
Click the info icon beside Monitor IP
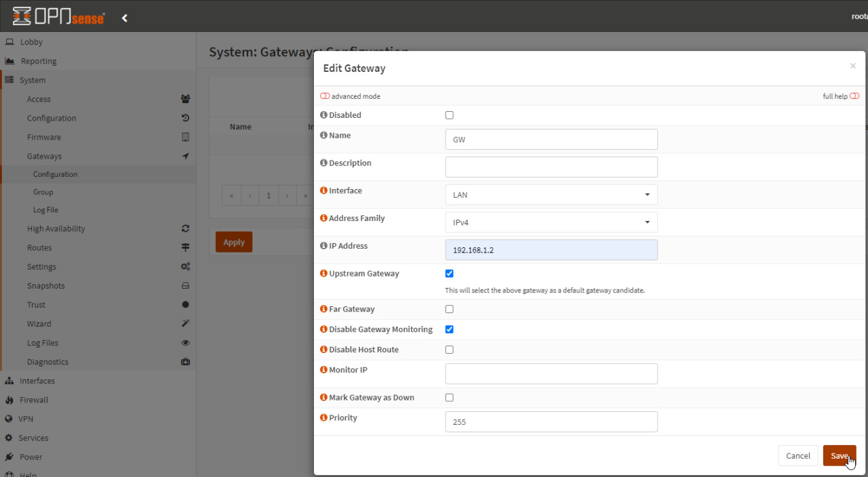point(323,371)
